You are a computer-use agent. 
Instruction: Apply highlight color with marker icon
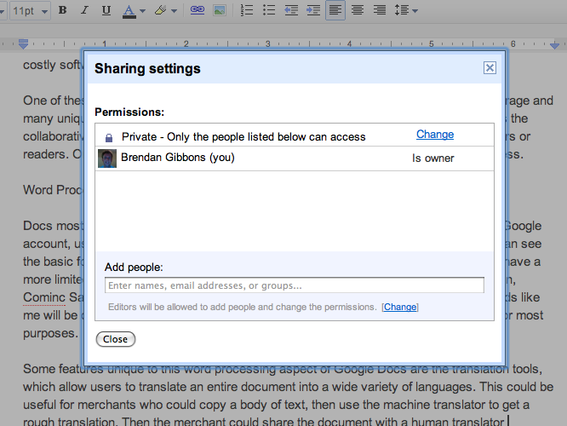tap(161, 10)
